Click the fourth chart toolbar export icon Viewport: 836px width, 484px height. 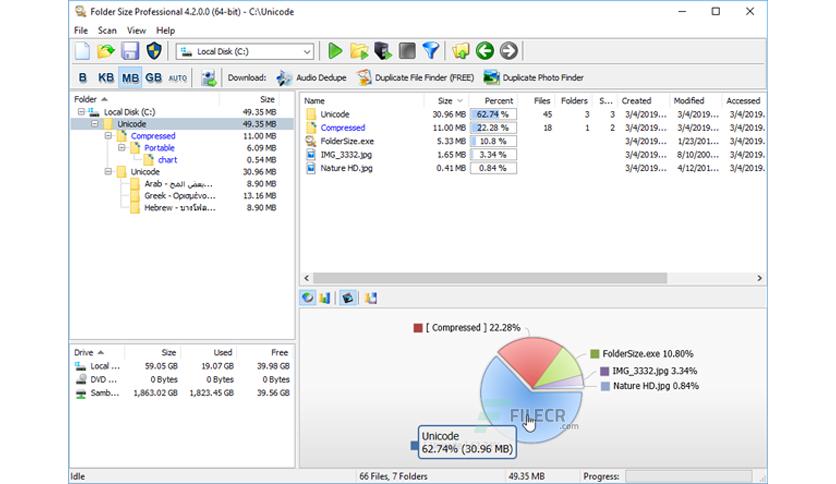click(x=371, y=298)
